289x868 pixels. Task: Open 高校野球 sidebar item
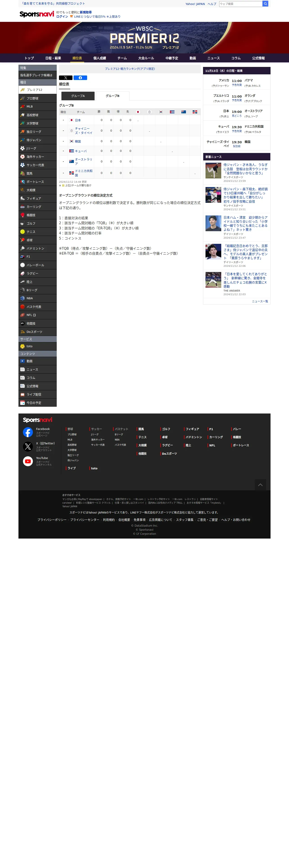coord(37,115)
